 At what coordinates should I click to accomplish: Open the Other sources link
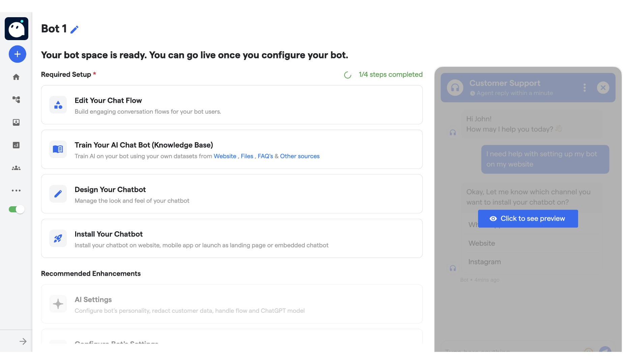point(300,156)
